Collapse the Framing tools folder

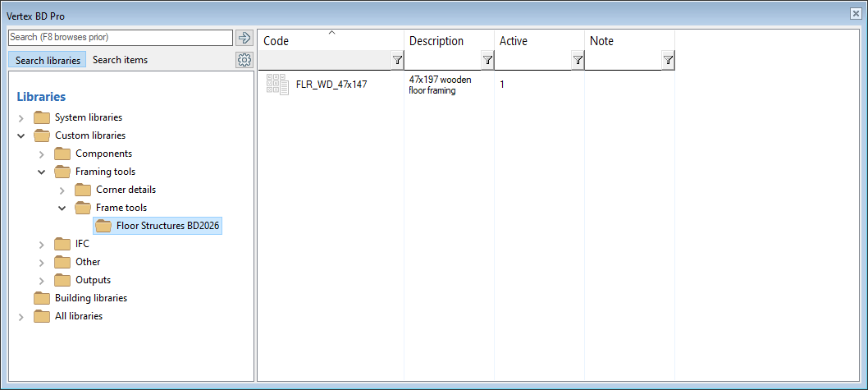(x=42, y=172)
